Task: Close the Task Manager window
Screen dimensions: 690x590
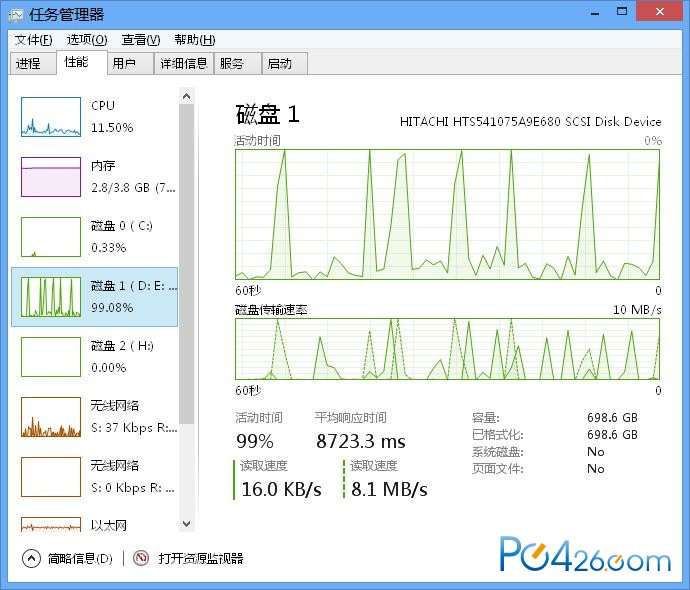Action: coord(659,12)
